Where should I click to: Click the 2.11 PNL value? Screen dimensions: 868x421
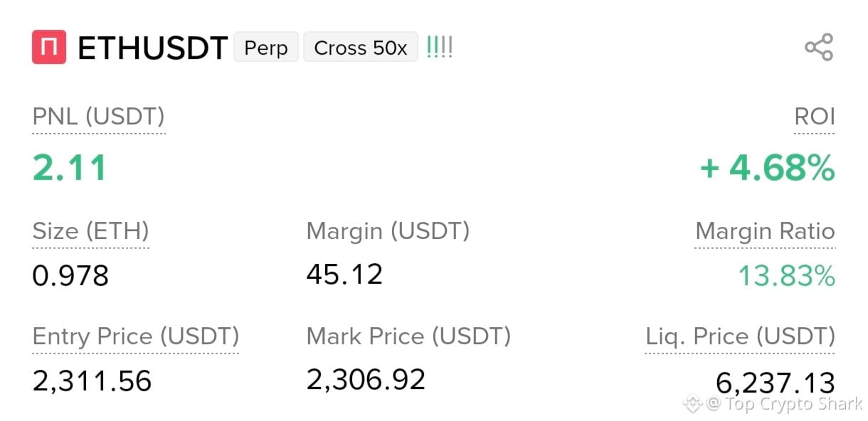tap(70, 169)
